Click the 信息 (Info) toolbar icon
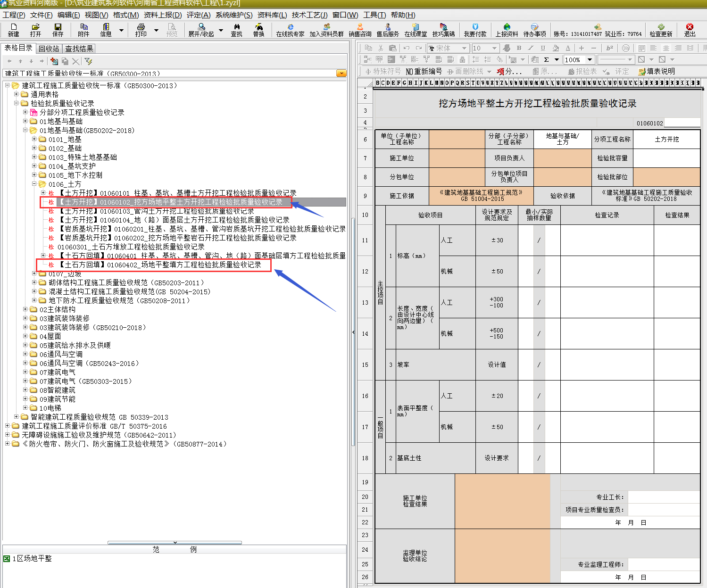 (x=106, y=30)
